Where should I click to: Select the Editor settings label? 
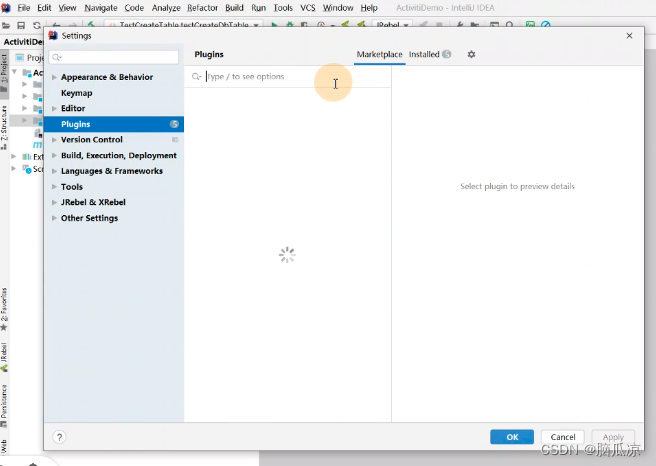(73, 109)
